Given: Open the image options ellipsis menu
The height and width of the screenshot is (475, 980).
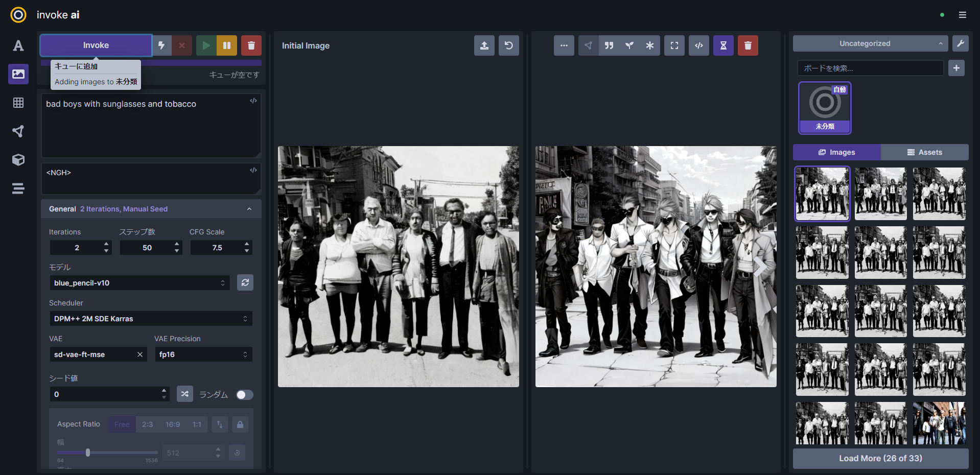Looking at the screenshot, I should (x=564, y=45).
